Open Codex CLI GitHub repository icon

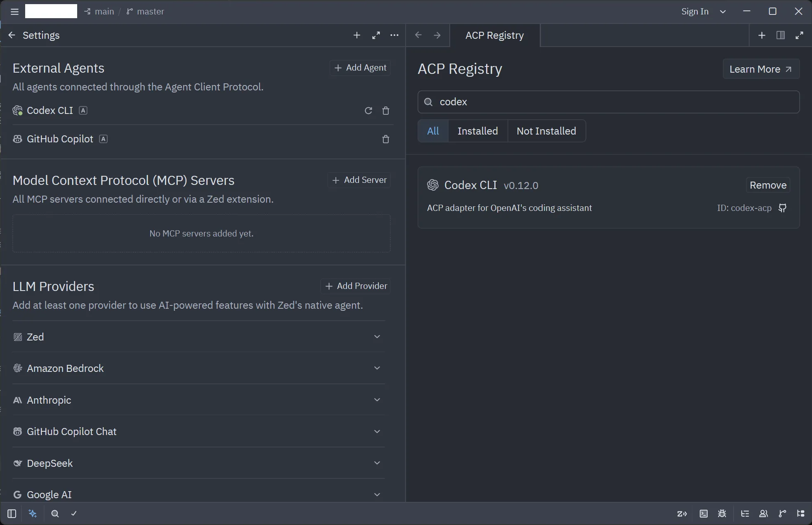point(782,208)
